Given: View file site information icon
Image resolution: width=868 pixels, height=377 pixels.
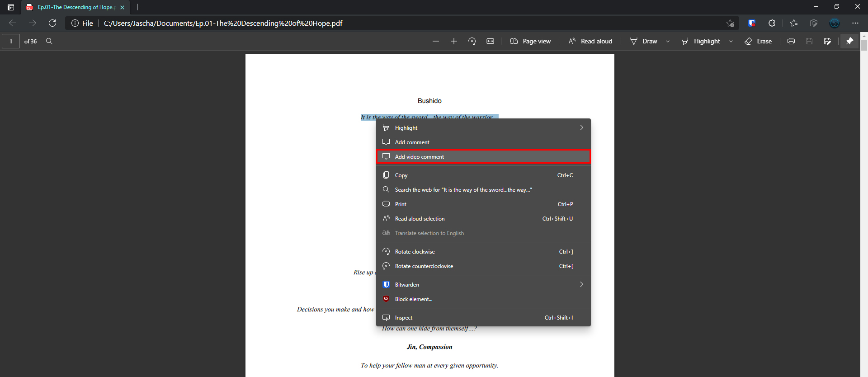Looking at the screenshot, I should (75, 23).
